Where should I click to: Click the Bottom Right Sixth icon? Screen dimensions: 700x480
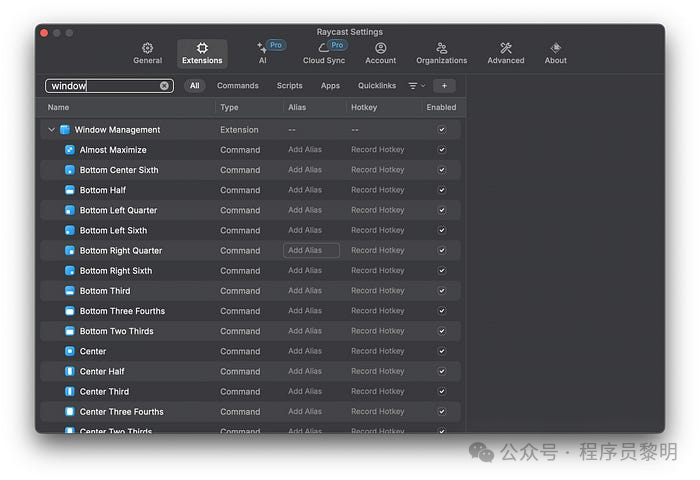70,271
